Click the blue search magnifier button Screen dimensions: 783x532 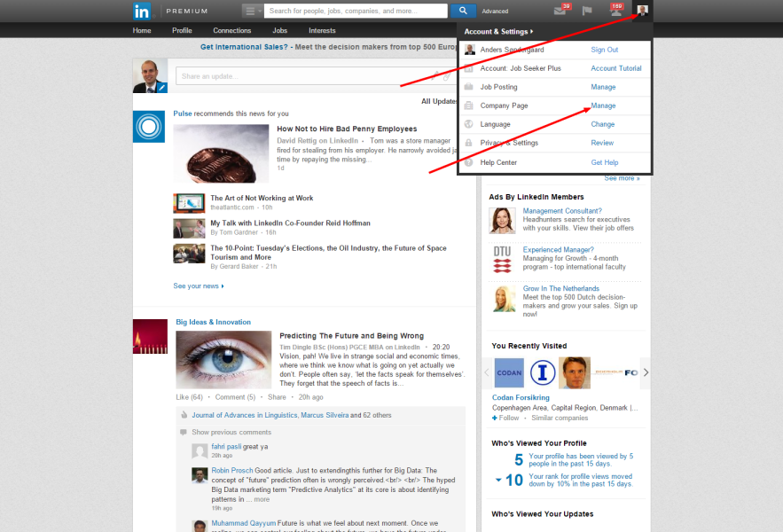tap(463, 11)
